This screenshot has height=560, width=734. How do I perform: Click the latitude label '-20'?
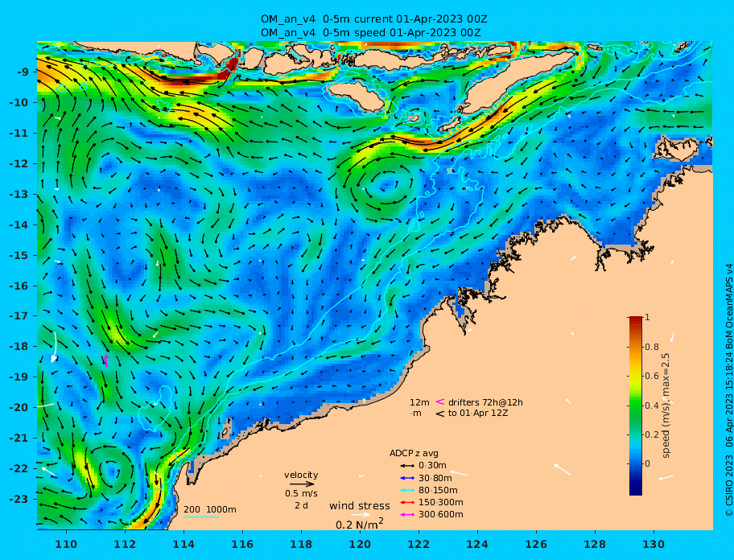point(20,407)
